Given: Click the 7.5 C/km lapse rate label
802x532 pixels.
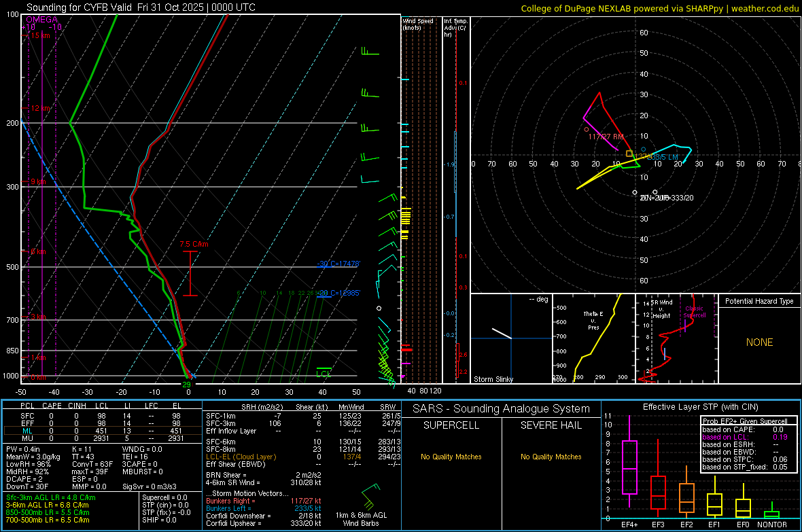Looking at the screenshot, I should 194,244.
